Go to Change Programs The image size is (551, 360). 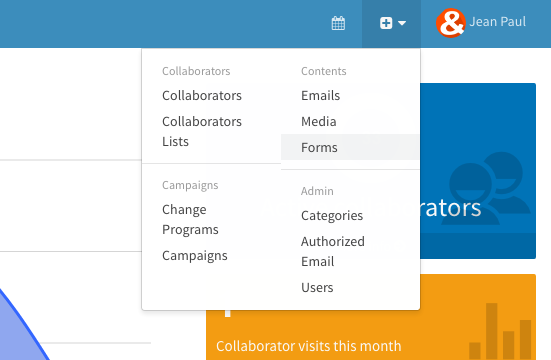[x=190, y=219]
